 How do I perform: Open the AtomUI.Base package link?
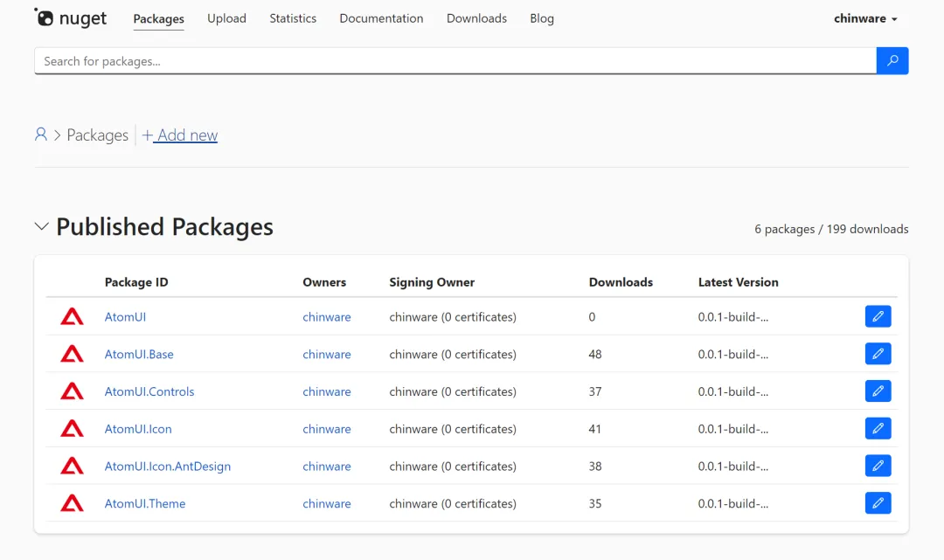pos(139,355)
